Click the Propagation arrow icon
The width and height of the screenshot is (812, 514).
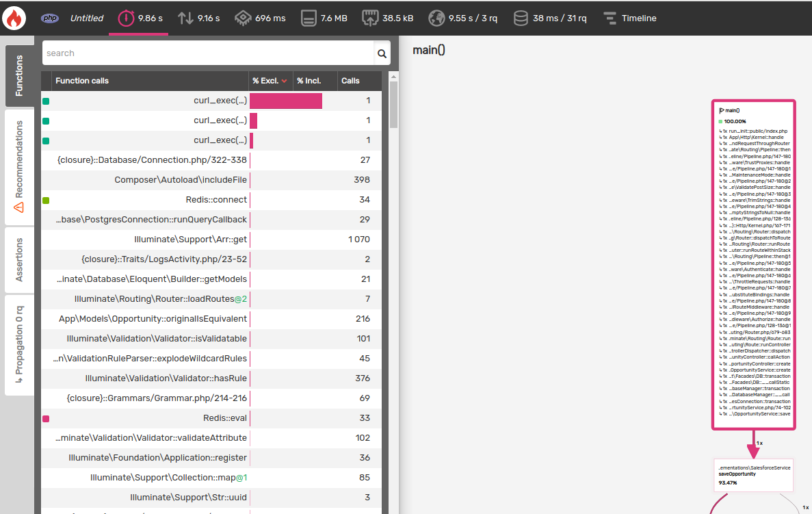pyautogui.click(x=19, y=380)
